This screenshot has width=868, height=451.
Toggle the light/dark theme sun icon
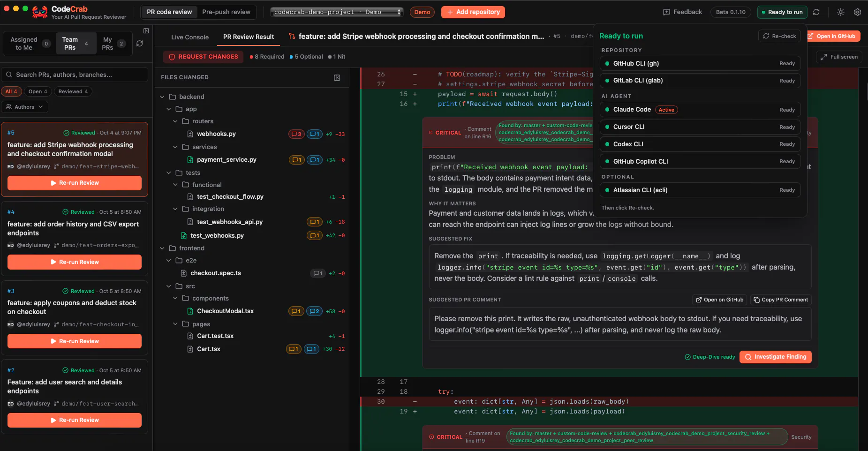[840, 12]
